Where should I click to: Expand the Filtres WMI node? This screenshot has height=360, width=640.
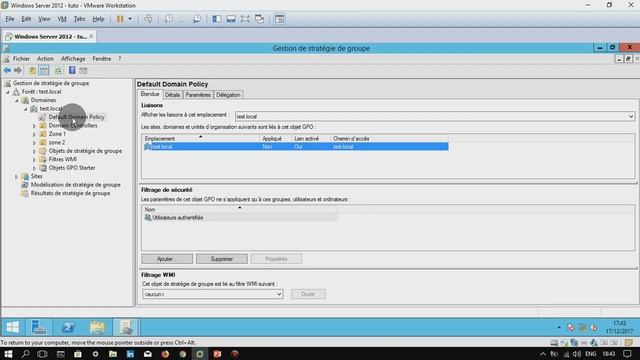[34, 160]
